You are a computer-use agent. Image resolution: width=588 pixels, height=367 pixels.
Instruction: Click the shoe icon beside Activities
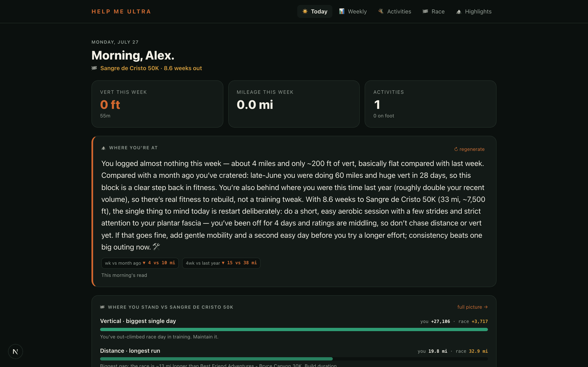pyautogui.click(x=381, y=11)
